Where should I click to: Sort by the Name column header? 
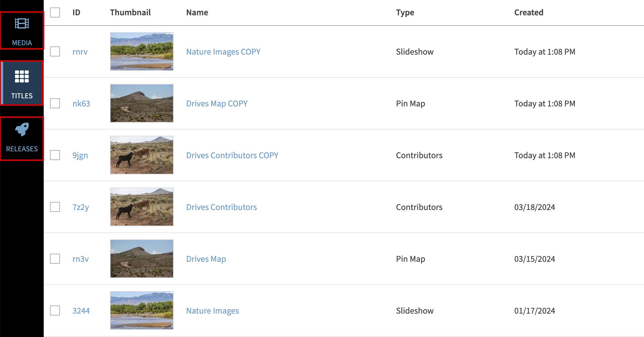(197, 12)
